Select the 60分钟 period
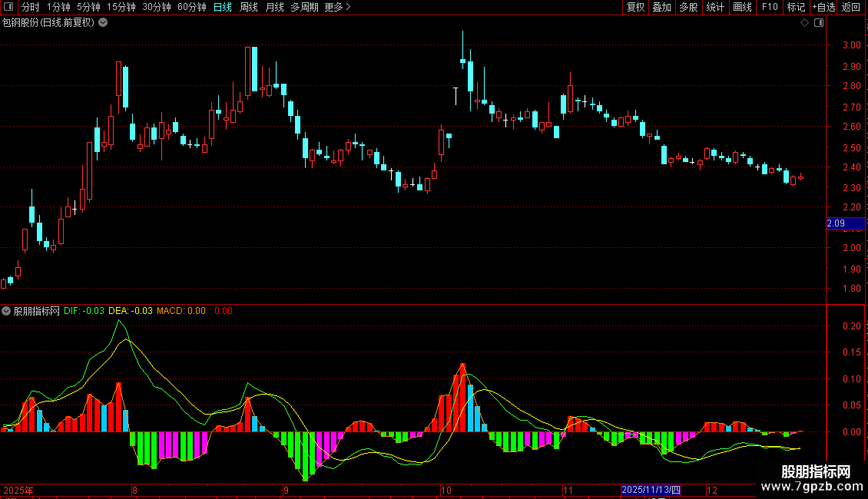Image resolution: width=868 pixels, height=499 pixels. pos(191,7)
